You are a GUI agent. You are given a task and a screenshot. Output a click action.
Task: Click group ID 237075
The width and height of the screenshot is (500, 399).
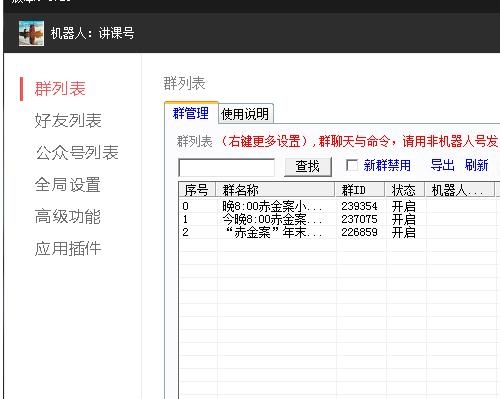coord(359,219)
